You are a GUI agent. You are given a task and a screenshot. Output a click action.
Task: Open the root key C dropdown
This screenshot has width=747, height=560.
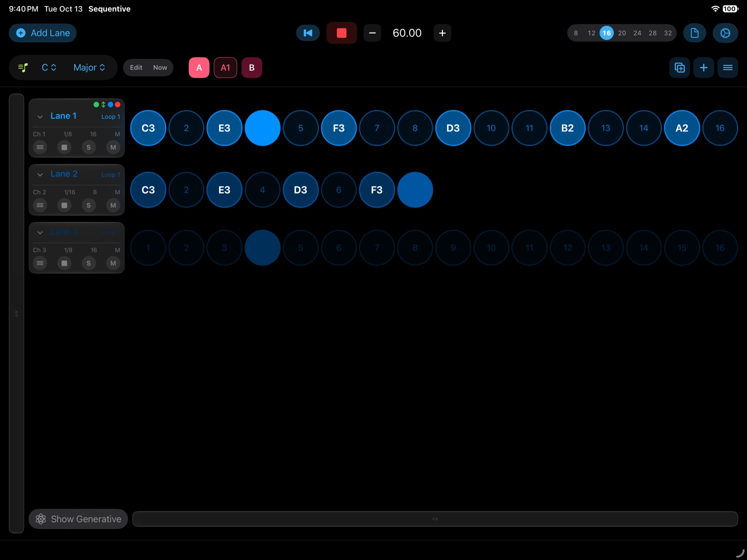coord(49,68)
